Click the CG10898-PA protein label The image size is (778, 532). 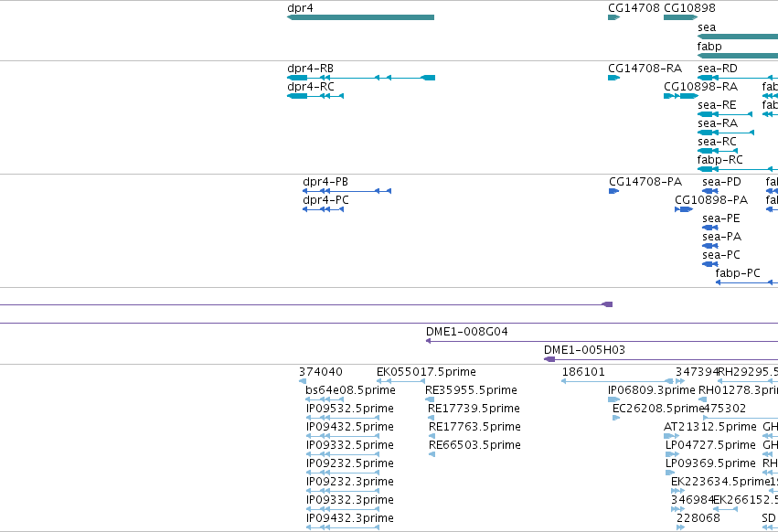[711, 200]
